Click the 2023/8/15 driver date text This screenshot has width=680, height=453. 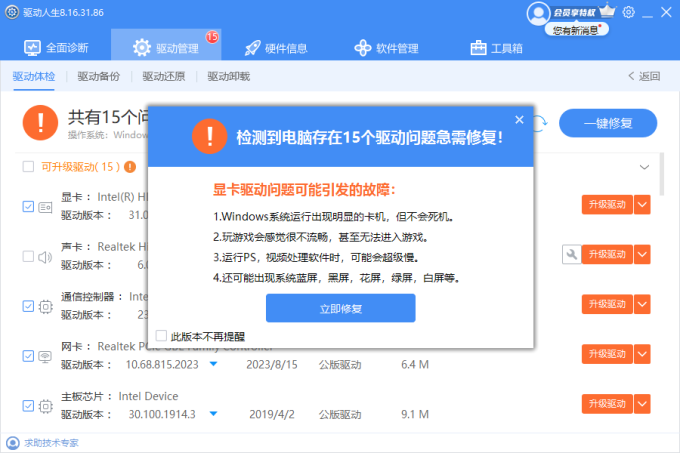(x=272, y=365)
